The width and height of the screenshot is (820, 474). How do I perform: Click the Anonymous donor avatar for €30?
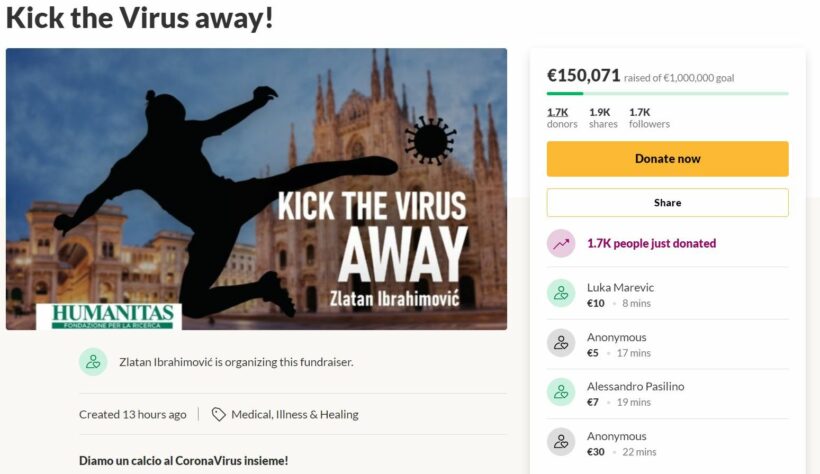coord(561,443)
